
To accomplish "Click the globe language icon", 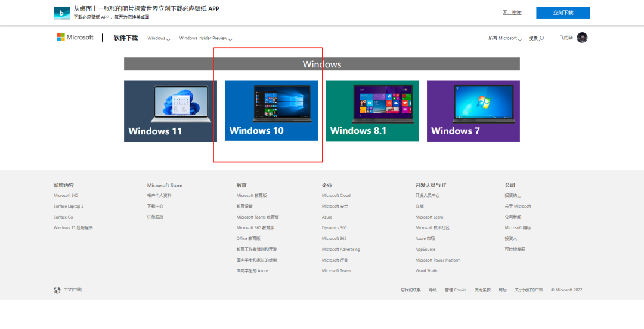I will point(57,290).
